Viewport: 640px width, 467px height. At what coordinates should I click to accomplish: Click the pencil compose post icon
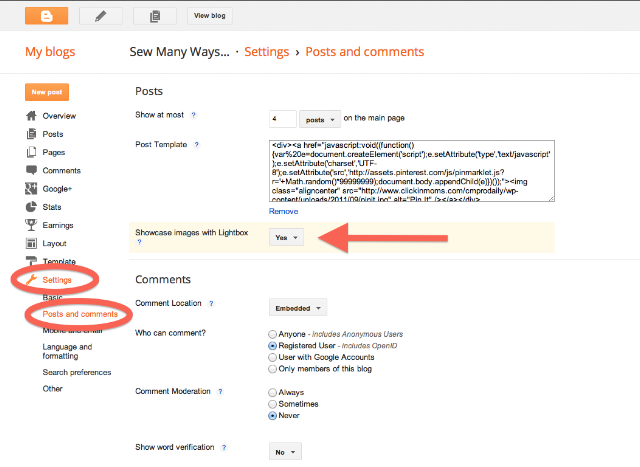pos(100,16)
